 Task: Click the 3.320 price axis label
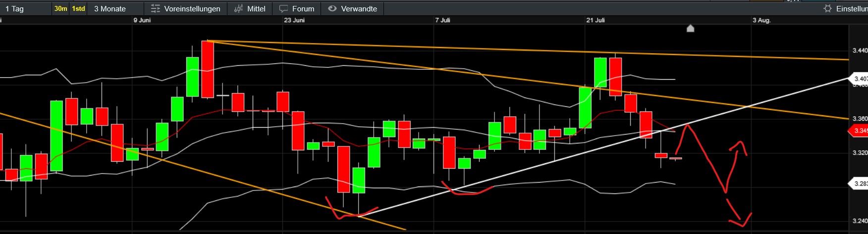(x=860, y=153)
